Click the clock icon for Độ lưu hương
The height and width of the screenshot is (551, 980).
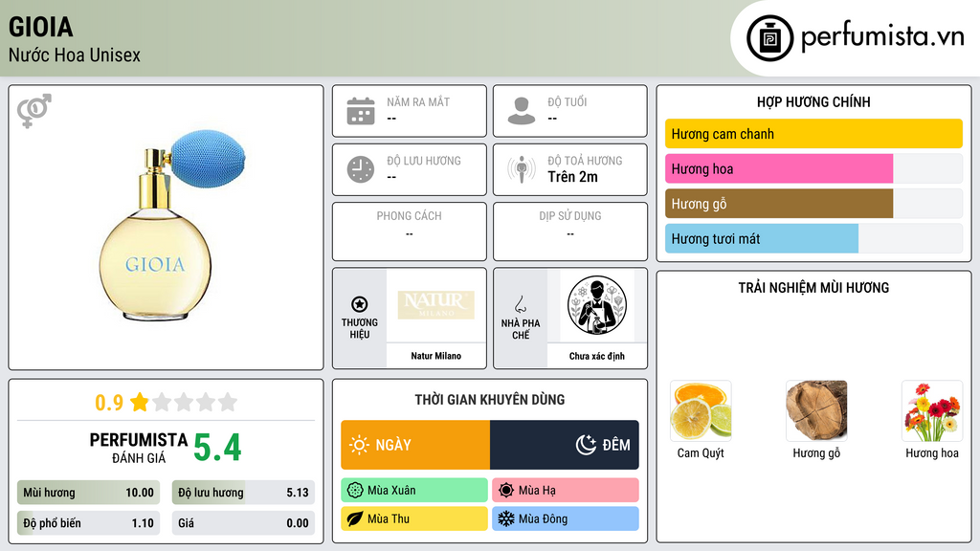(361, 169)
